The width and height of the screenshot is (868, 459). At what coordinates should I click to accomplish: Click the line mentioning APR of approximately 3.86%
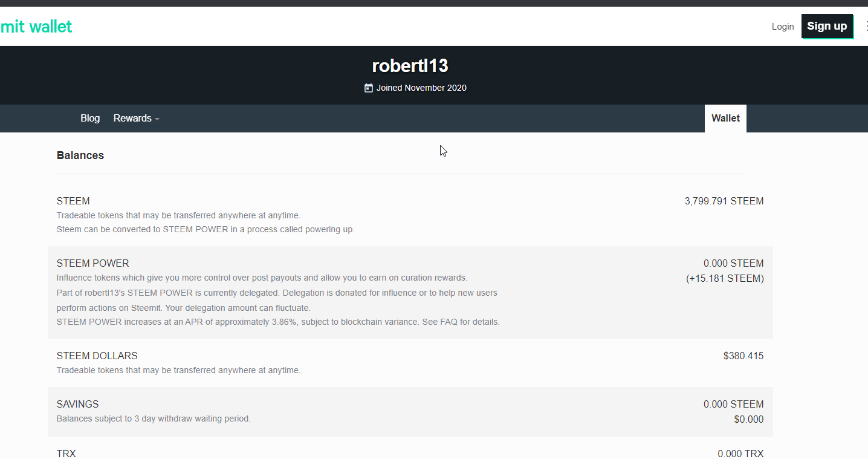[x=278, y=322]
